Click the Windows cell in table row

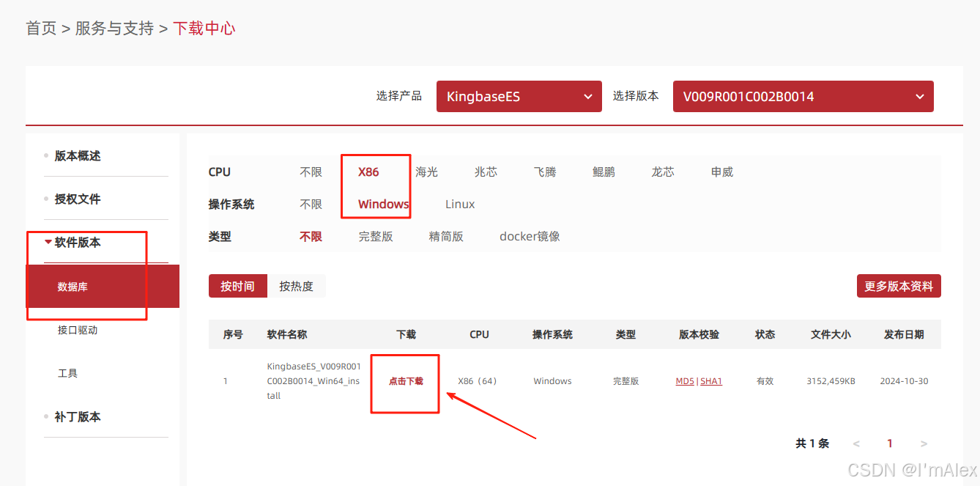[552, 381]
